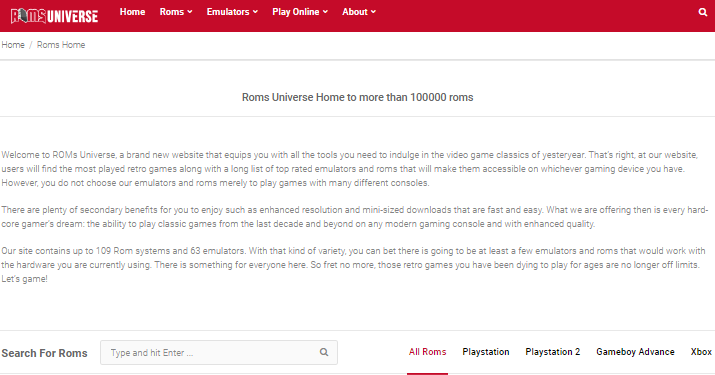Open the Xbox tab
Viewport: 715px width, 375px height.
701,352
